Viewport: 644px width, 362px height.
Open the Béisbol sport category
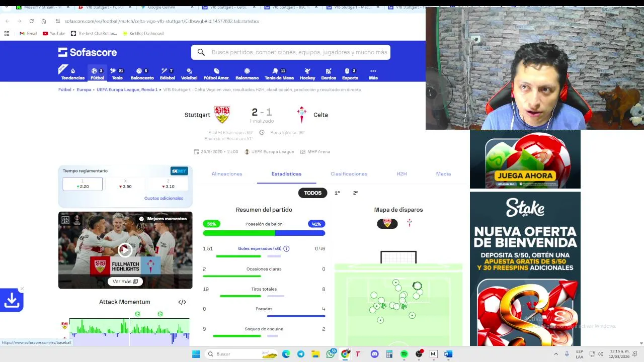coord(167,74)
